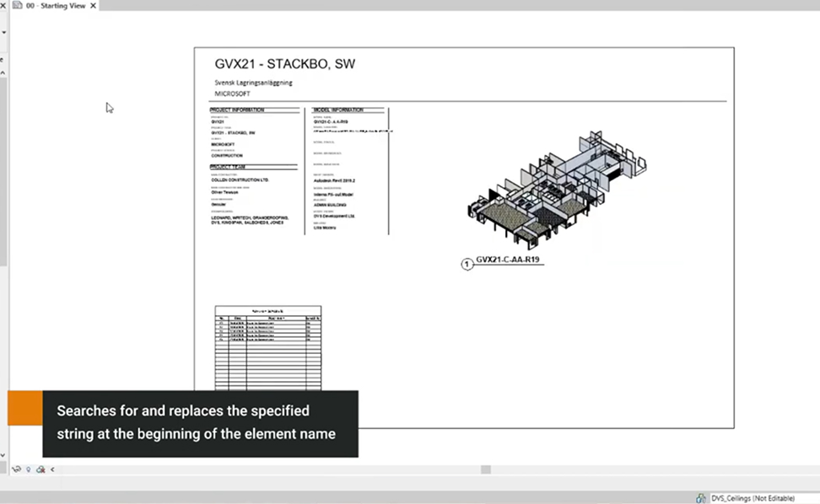
Task: Select the 3D building model viewport
Action: (555, 189)
